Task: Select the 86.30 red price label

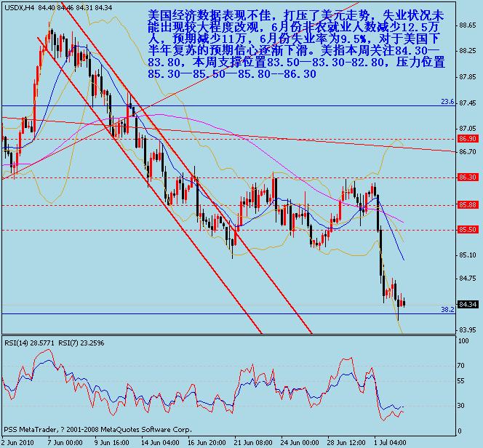Action: click(x=468, y=177)
